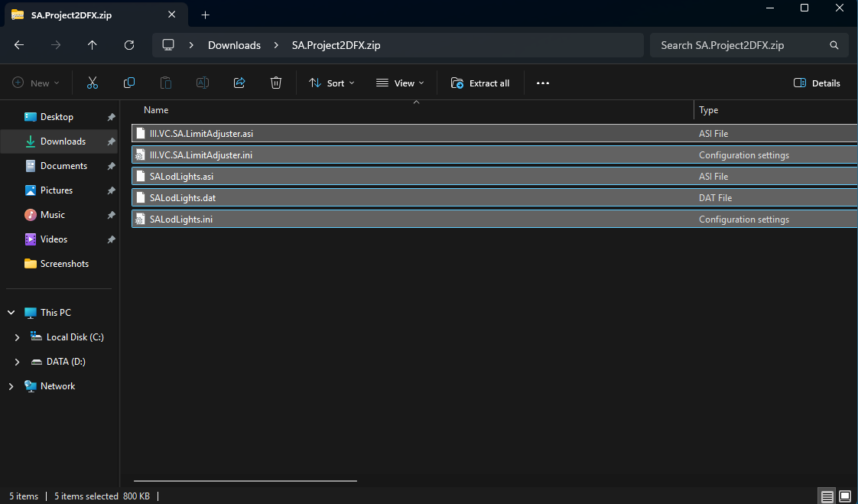Click SA.Project2DFX.zip in address bar
This screenshot has width=858, height=504.
[336, 45]
